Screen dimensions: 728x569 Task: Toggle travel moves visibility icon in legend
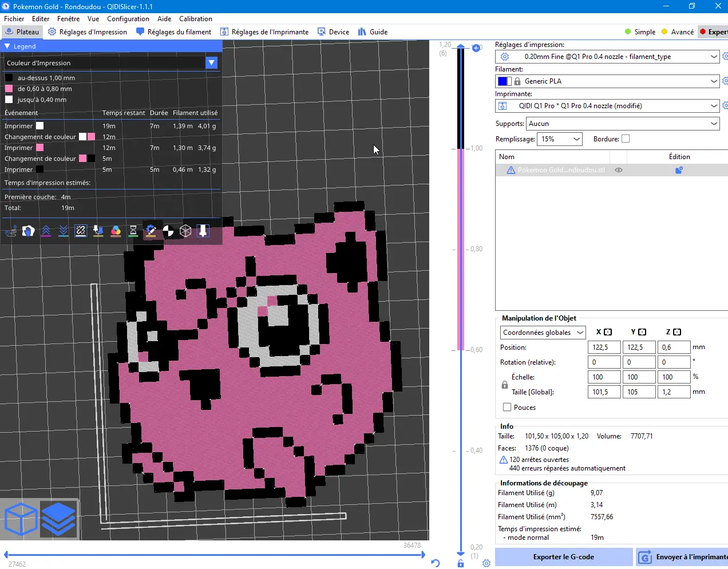coord(11,231)
